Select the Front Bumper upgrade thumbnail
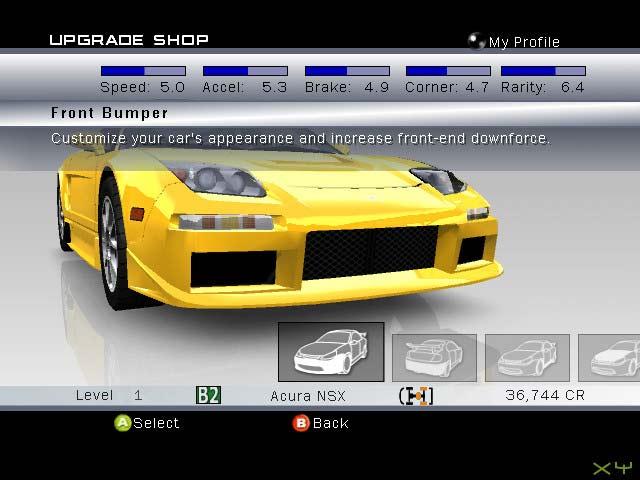The image size is (640, 480). (330, 352)
